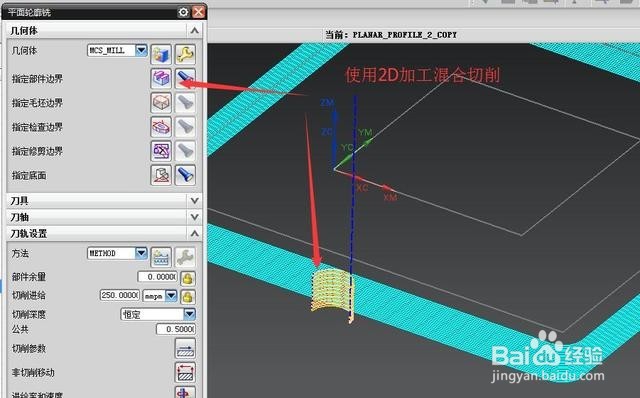Display the 指定修剪边界 flashlight icon
This screenshot has height=398, width=640.
click(185, 151)
